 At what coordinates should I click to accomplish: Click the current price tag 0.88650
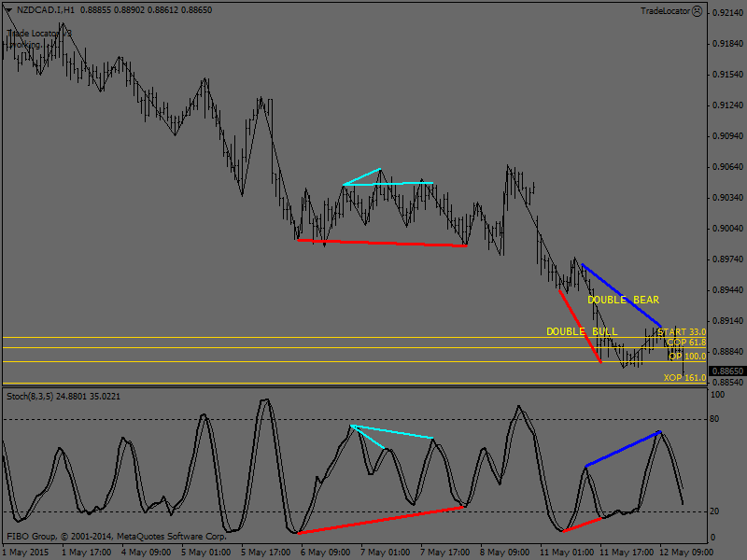[726, 371]
